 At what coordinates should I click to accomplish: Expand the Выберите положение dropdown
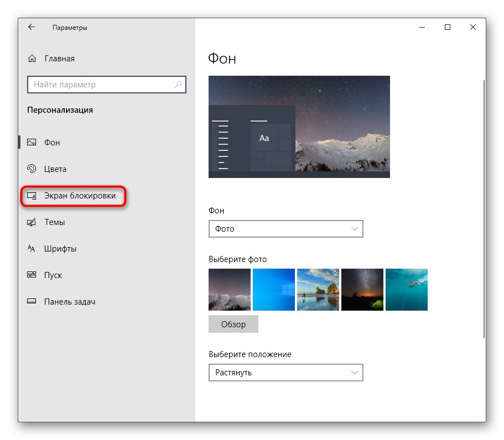click(285, 373)
